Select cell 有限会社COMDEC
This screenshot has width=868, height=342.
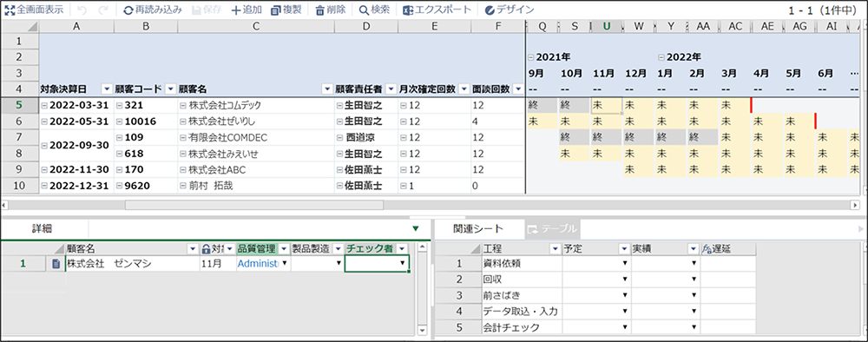[256, 137]
